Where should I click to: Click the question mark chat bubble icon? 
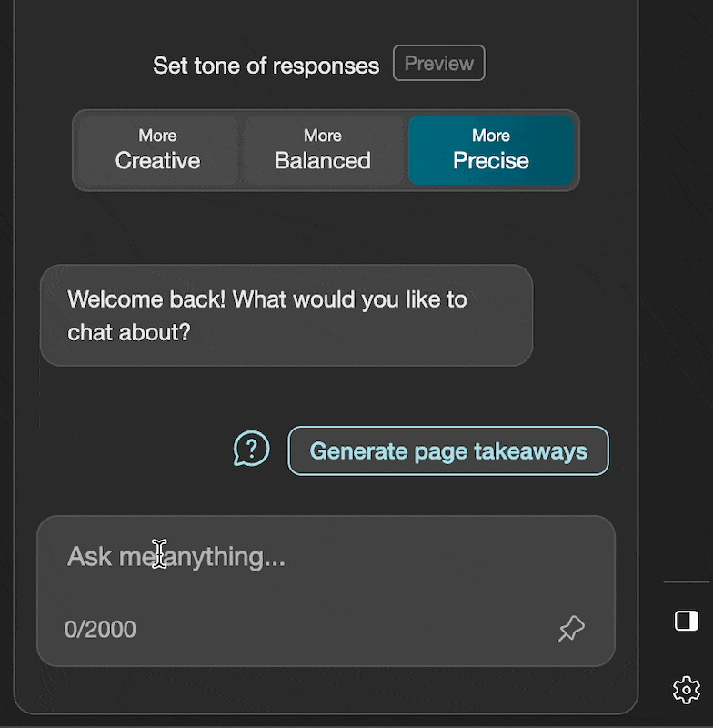pos(251,450)
